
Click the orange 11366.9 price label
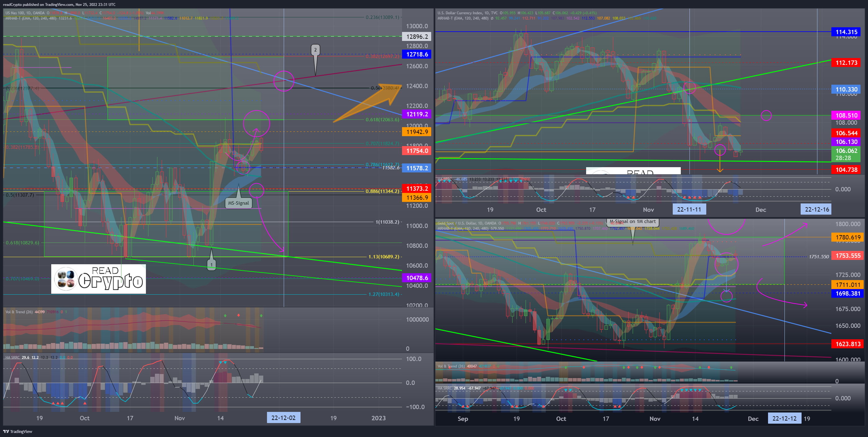[417, 198]
